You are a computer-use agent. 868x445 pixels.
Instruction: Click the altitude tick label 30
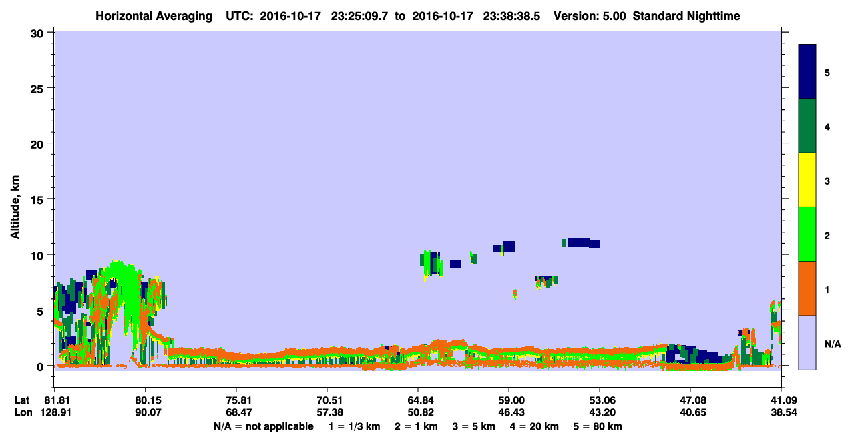[39, 33]
